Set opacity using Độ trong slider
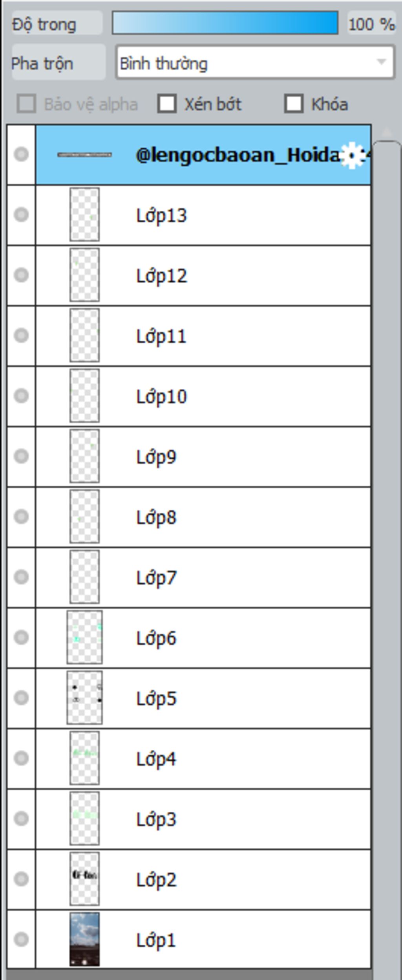This screenshot has width=402, height=980. [225, 23]
